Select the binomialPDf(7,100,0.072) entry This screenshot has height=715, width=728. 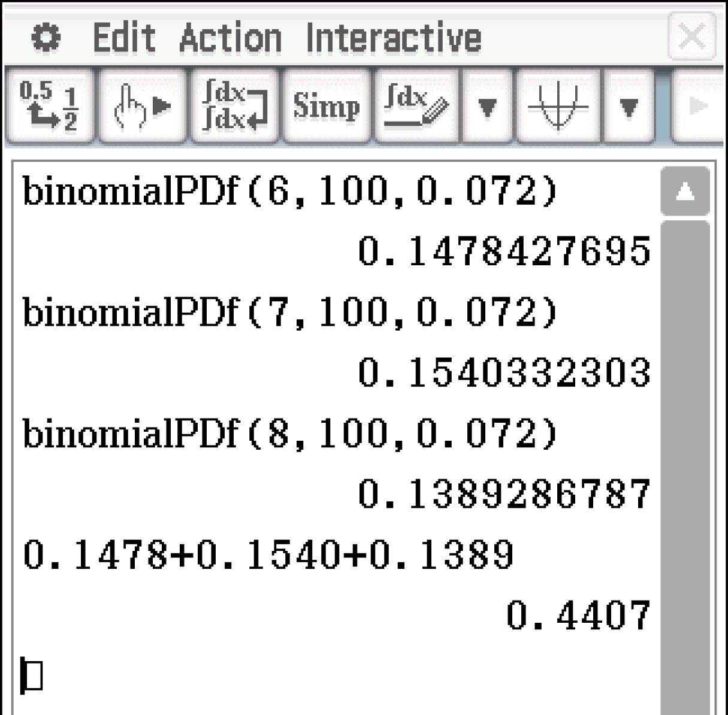[291, 313]
